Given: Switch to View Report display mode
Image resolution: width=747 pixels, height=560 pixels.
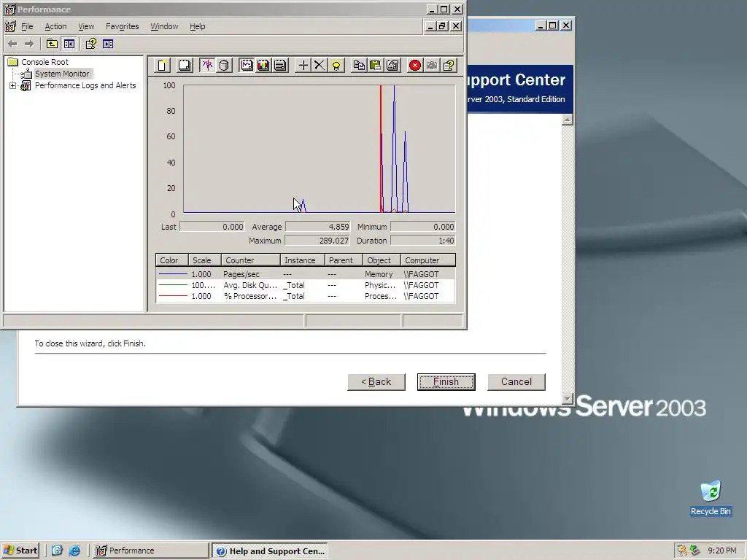Looking at the screenshot, I should (x=280, y=65).
